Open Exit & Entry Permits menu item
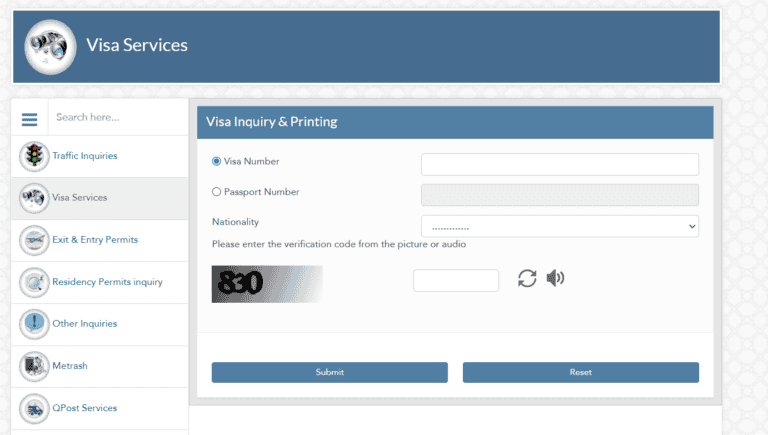The width and height of the screenshot is (768, 435). point(99,240)
